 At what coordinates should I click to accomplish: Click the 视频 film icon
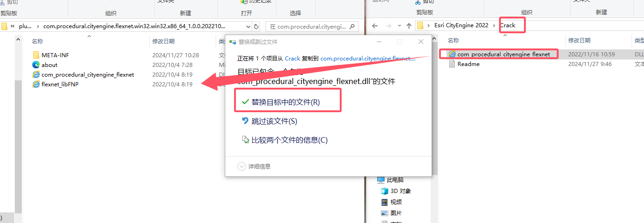pyautogui.click(x=385, y=202)
